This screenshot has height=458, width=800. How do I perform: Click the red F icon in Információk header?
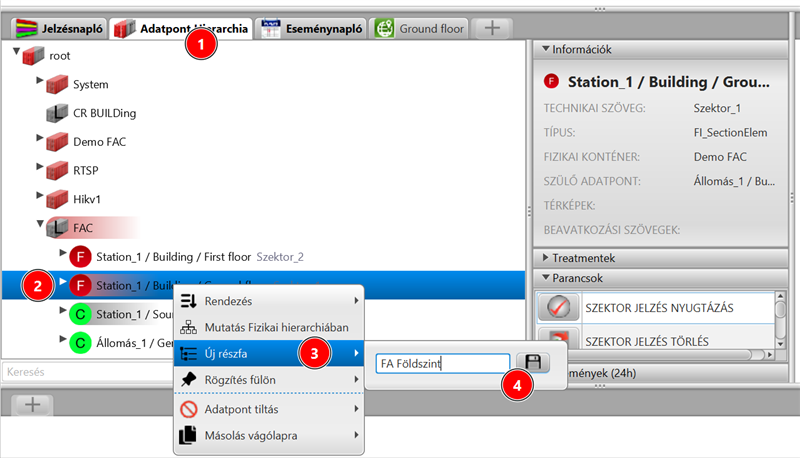551,81
